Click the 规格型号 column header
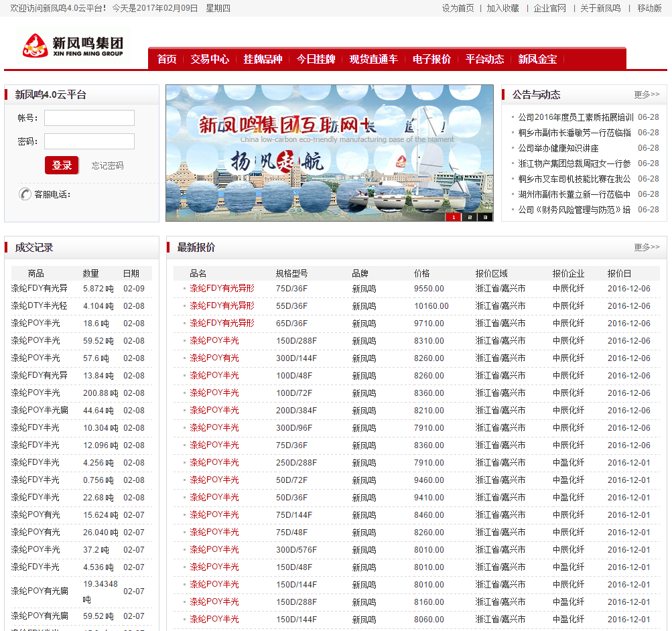 pyautogui.click(x=291, y=273)
